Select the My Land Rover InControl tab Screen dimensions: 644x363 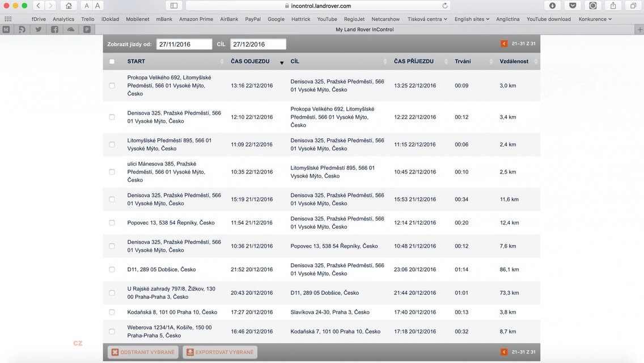tap(365, 29)
